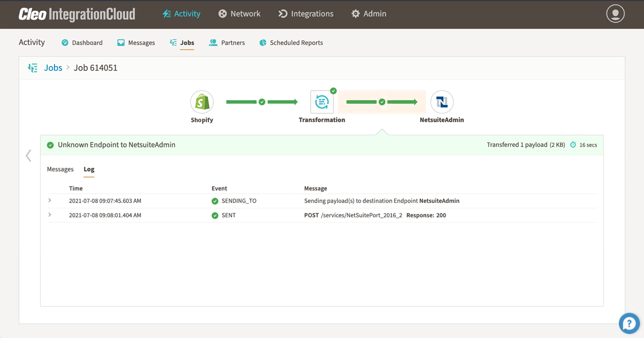Expand the SENDING_TO log row
This screenshot has height=338, width=644.
(x=49, y=201)
